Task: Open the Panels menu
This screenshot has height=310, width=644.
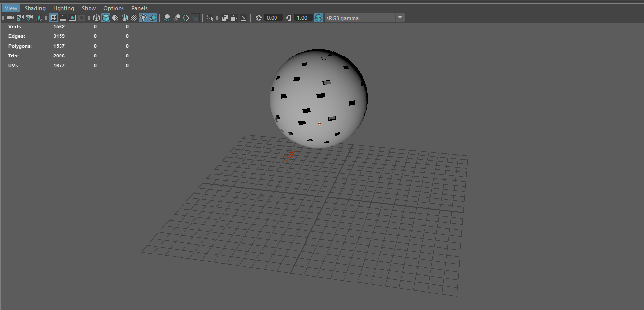Action: pos(139,8)
